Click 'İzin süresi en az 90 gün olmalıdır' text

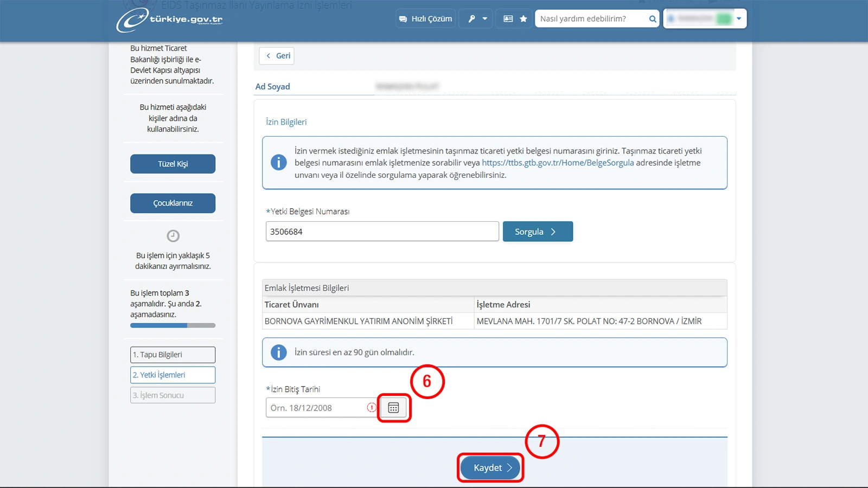pos(354,352)
